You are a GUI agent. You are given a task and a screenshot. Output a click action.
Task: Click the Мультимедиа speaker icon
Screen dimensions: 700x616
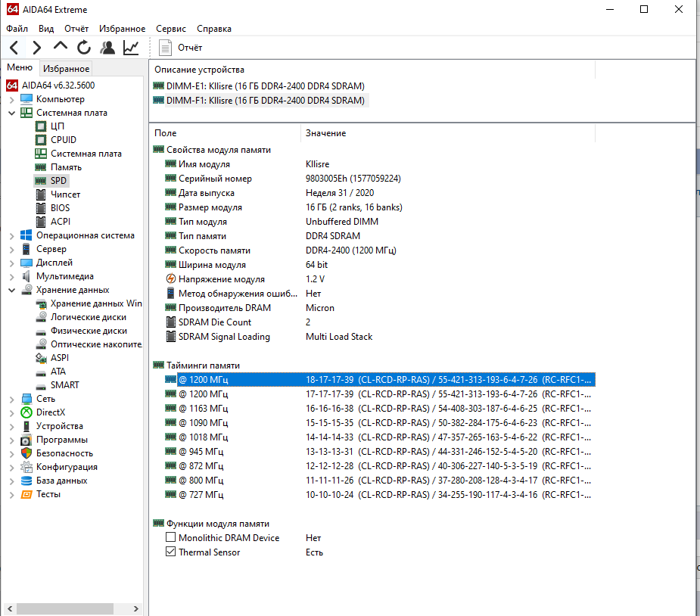(x=26, y=276)
